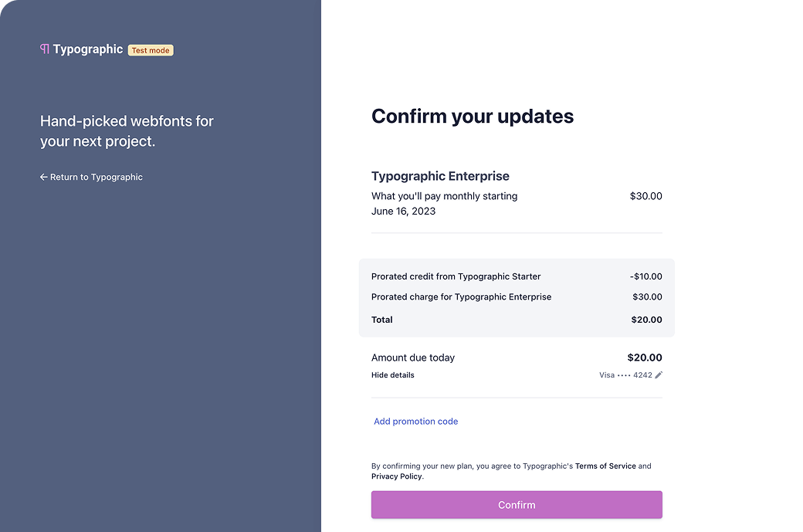This screenshot has height=532, width=803.
Task: Open the Privacy Policy
Action: pos(395,476)
